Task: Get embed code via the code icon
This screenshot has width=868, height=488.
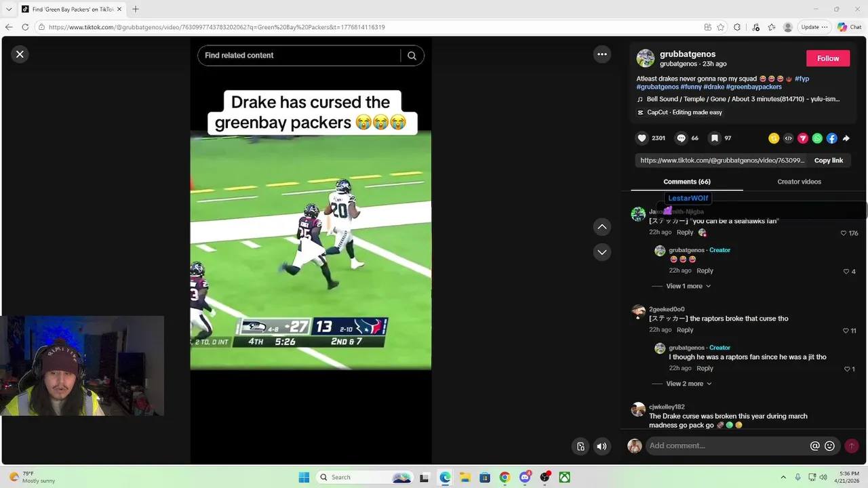Action: pyautogui.click(x=788, y=138)
